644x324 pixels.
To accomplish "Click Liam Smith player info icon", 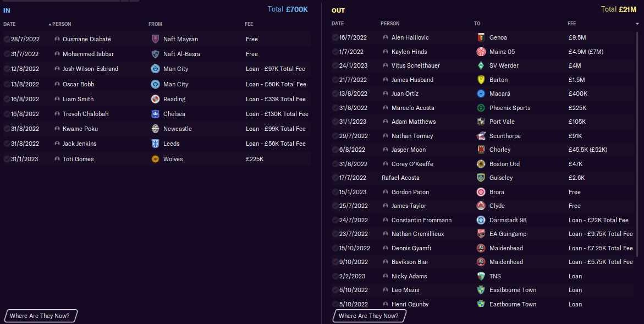I will (57, 99).
